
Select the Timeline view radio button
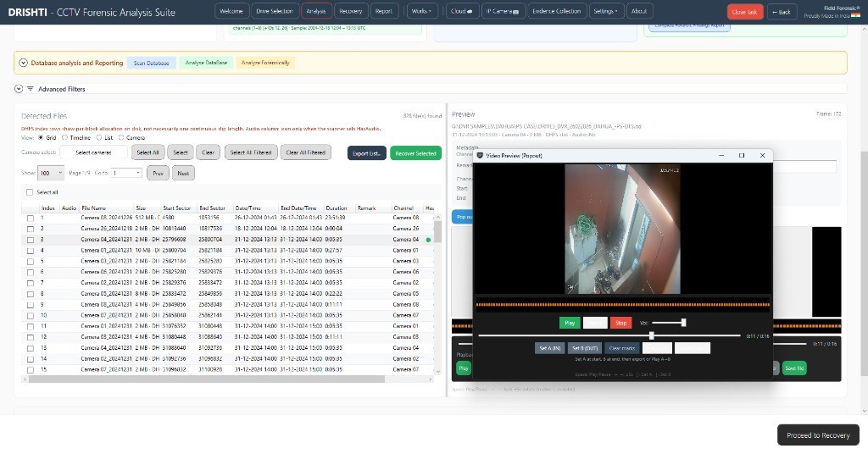[x=64, y=138]
